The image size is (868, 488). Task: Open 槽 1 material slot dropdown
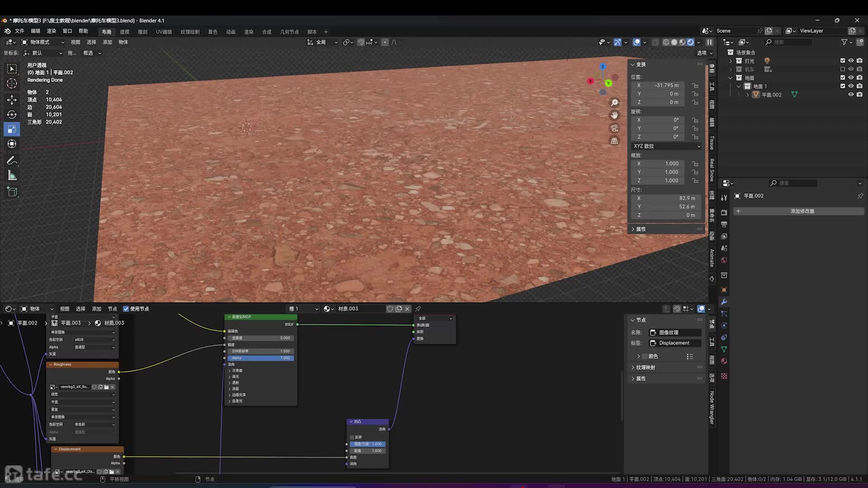point(303,309)
